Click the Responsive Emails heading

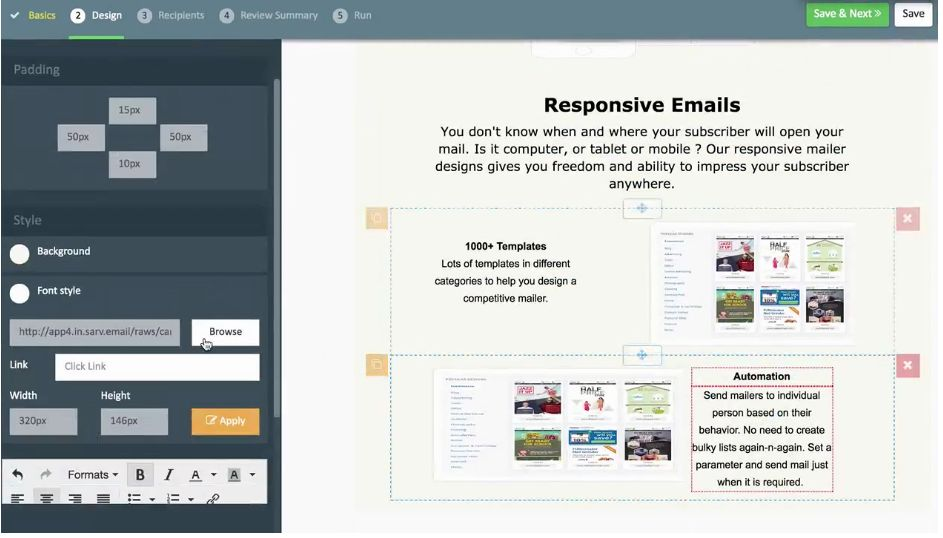tap(642, 105)
